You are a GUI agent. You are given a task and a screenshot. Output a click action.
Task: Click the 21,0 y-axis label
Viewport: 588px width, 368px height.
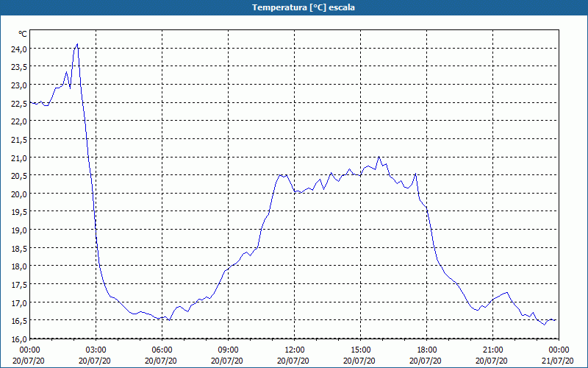point(19,158)
